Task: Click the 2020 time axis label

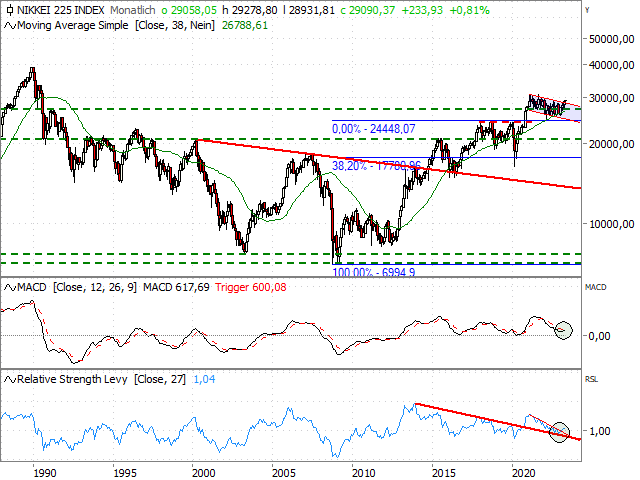Action: [x=523, y=473]
